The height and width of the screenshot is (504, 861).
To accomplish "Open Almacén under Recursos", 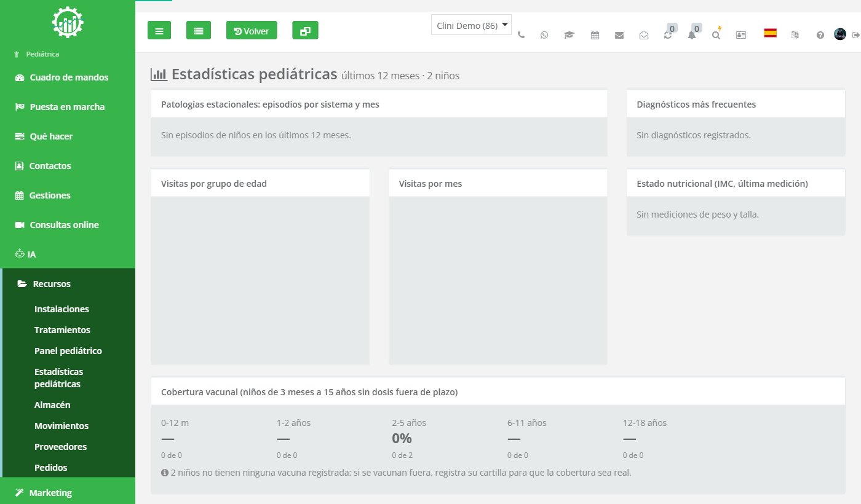I will coord(52,405).
